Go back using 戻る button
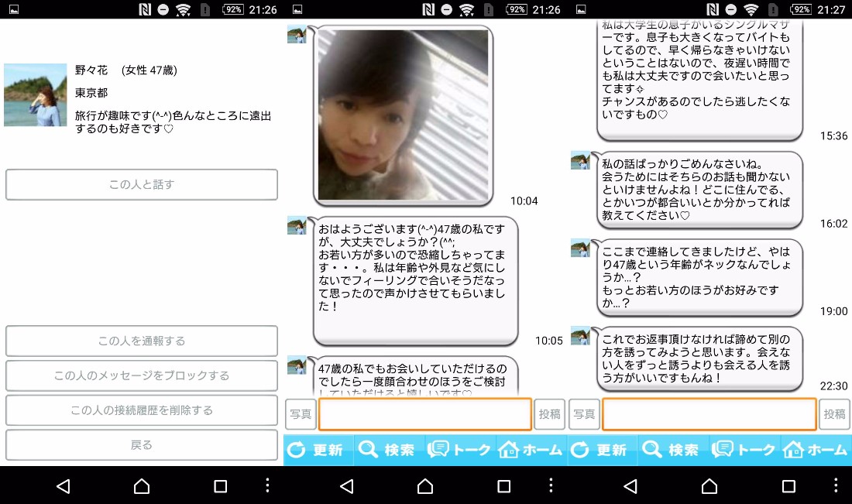This screenshot has height=504, width=852. click(x=141, y=445)
